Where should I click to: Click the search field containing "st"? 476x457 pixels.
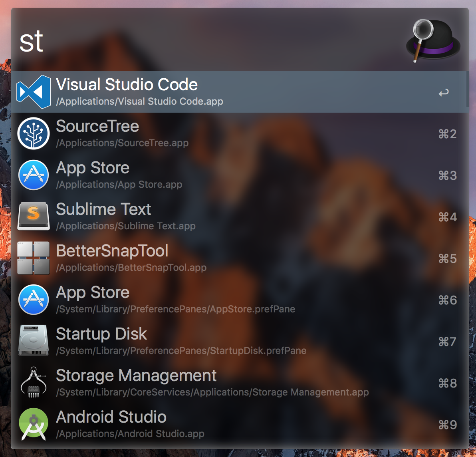tap(200, 42)
